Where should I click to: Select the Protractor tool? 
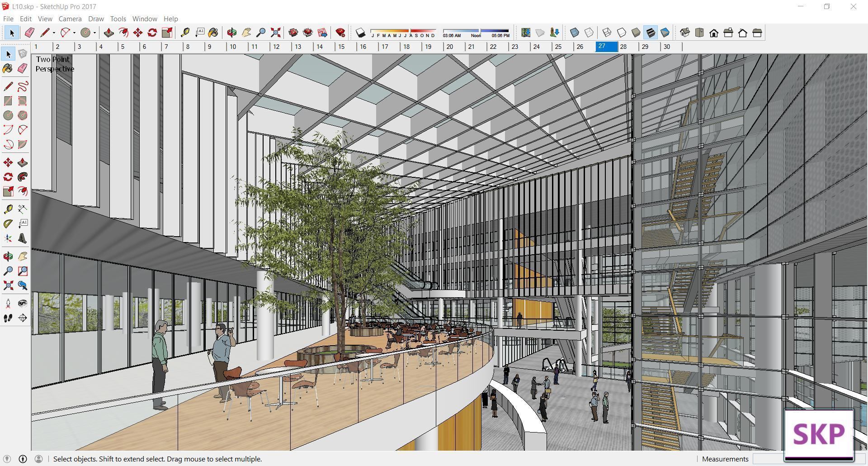point(8,224)
